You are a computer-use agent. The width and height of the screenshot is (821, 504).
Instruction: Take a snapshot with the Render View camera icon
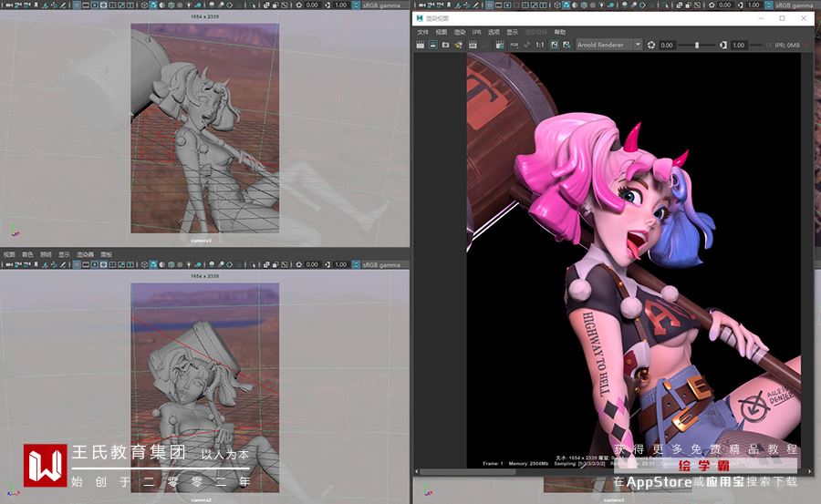445,45
